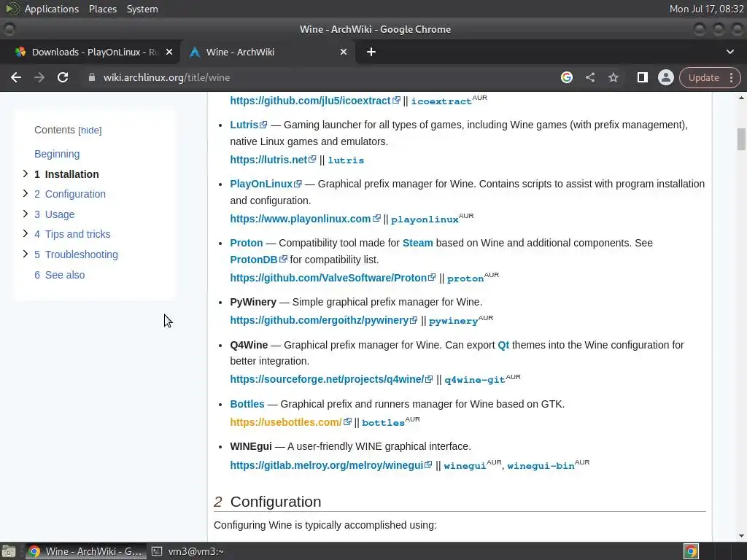Click the forward navigation arrow
The image size is (747, 560).
[39, 77]
